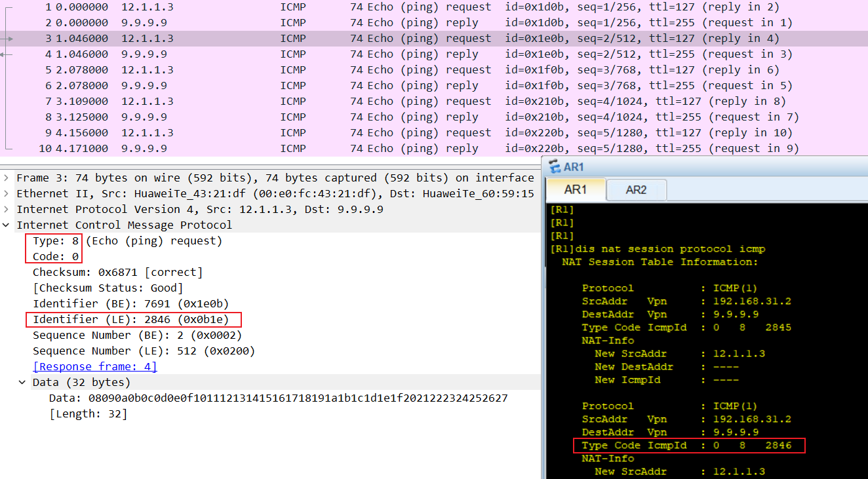This screenshot has height=479, width=868.
Task: Click the first New IcmpId line
Action: [667, 380]
